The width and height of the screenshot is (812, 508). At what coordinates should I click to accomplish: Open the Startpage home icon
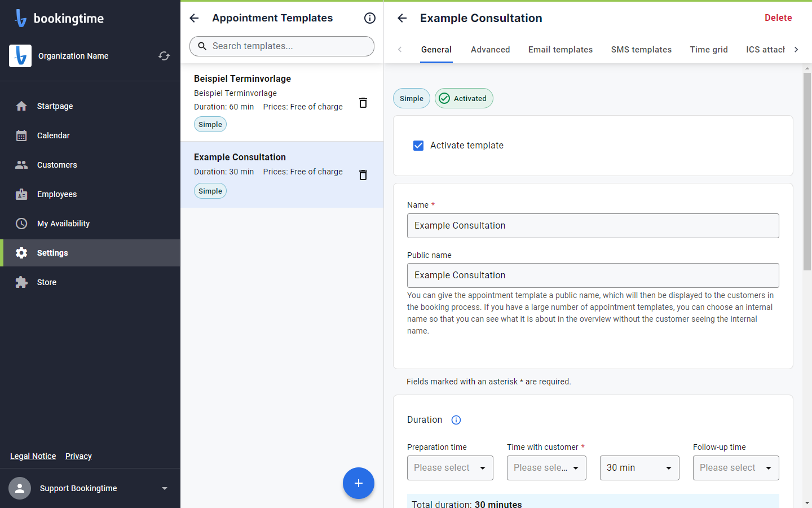coord(21,106)
